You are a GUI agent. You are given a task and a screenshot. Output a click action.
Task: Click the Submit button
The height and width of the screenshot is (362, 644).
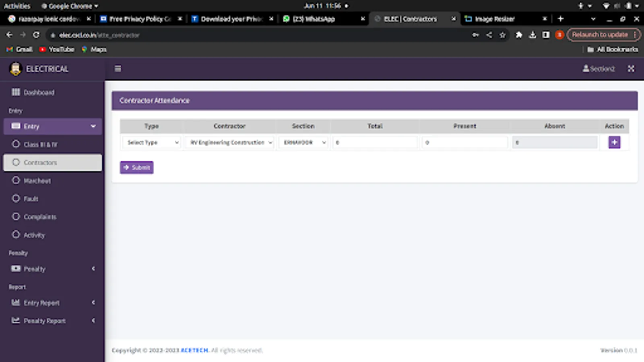pos(136,167)
